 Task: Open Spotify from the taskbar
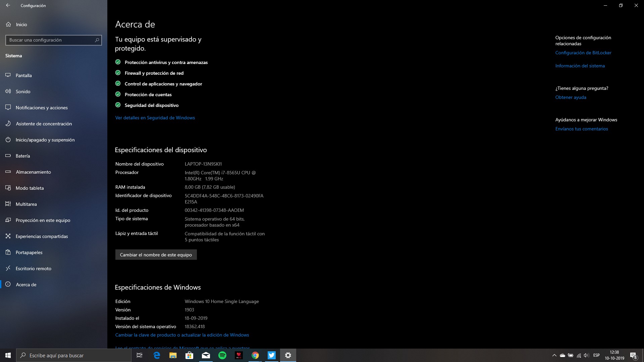click(x=222, y=355)
